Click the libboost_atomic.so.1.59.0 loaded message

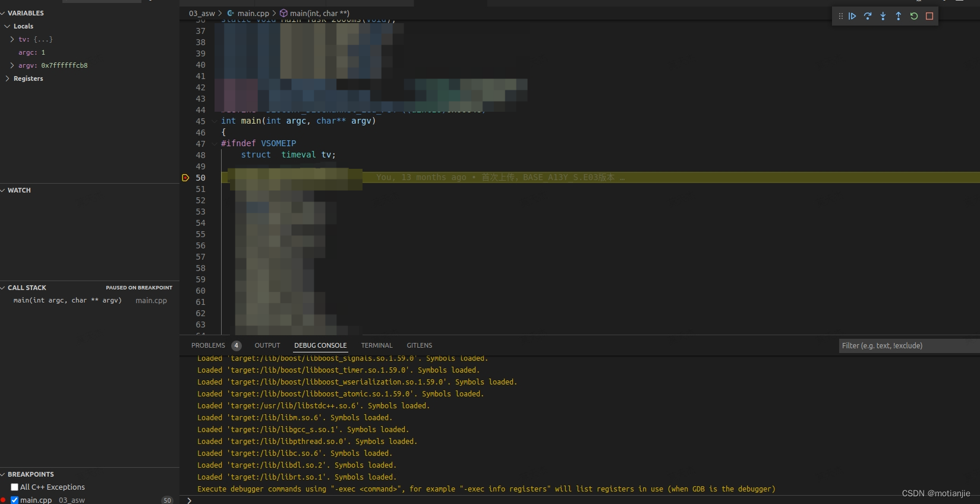click(341, 394)
